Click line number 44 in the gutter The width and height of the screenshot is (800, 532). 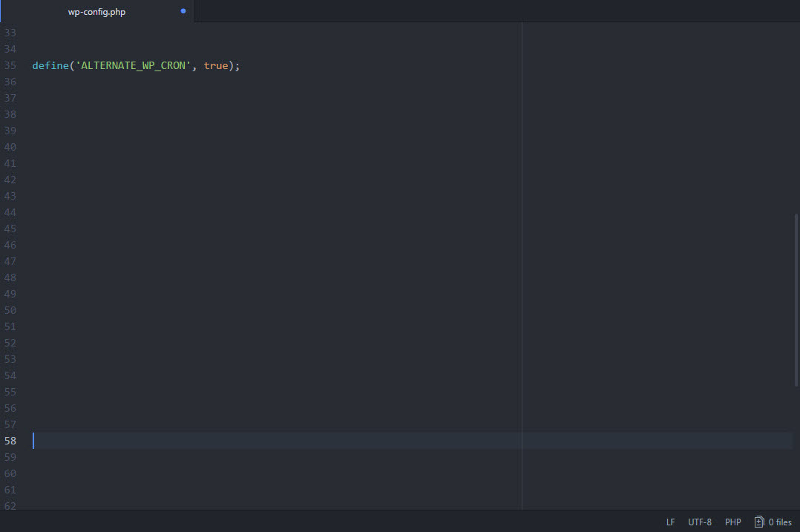point(10,212)
